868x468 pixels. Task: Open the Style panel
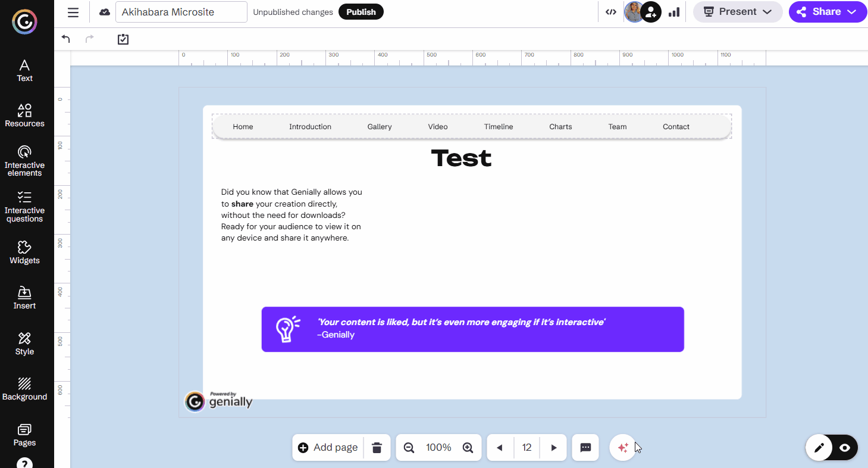click(x=24, y=344)
